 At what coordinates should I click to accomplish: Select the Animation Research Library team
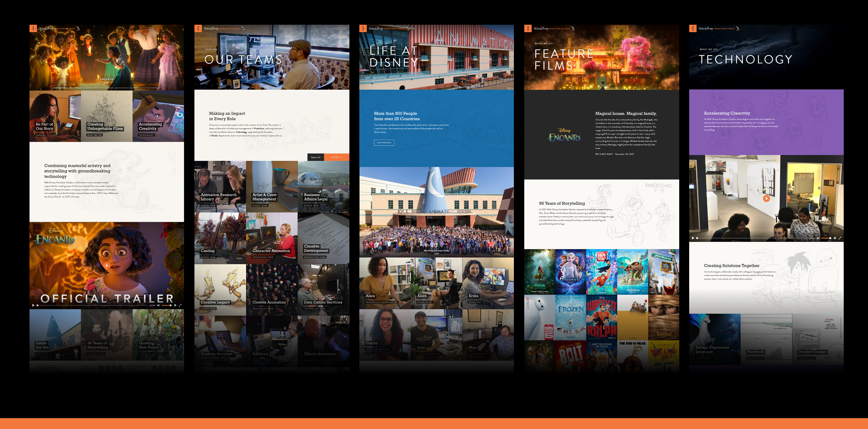point(220,187)
